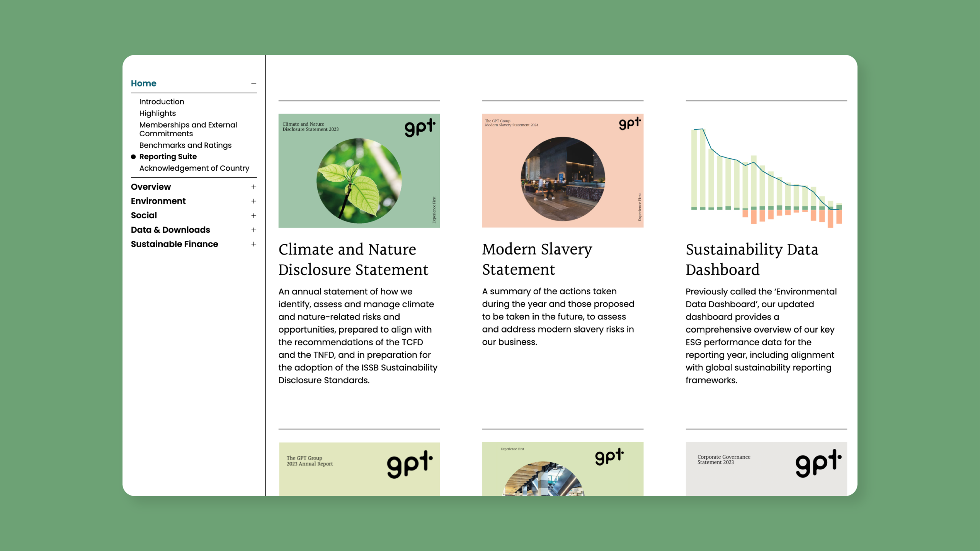Image resolution: width=980 pixels, height=551 pixels.
Task: Open Acknowledgement of Country page
Action: pos(194,168)
